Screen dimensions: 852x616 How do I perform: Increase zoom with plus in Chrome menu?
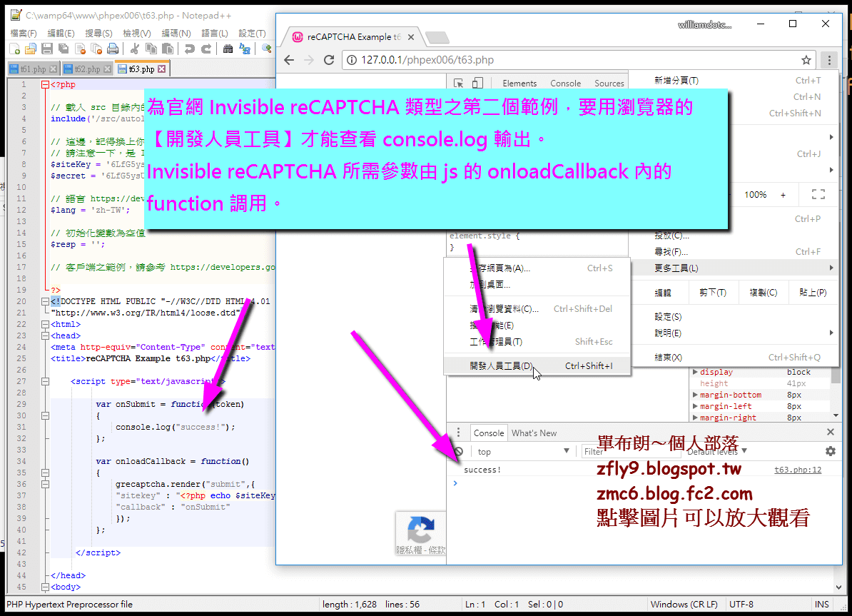783,195
